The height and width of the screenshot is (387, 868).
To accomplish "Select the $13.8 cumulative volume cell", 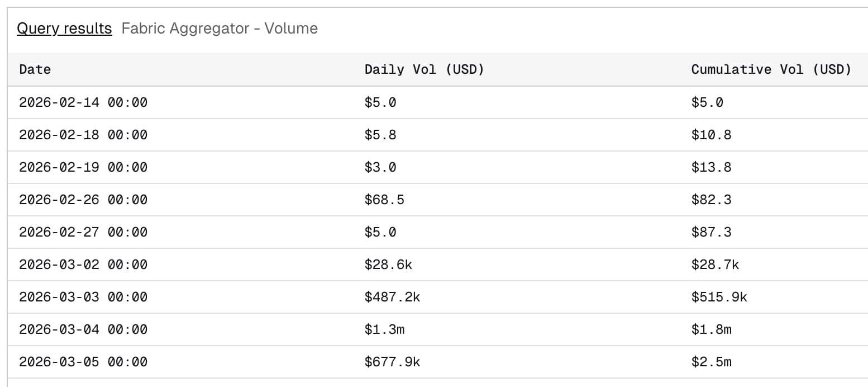I will tap(711, 167).
